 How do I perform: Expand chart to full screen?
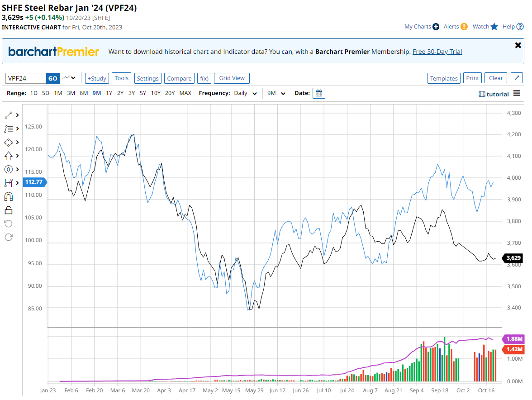coord(517,78)
